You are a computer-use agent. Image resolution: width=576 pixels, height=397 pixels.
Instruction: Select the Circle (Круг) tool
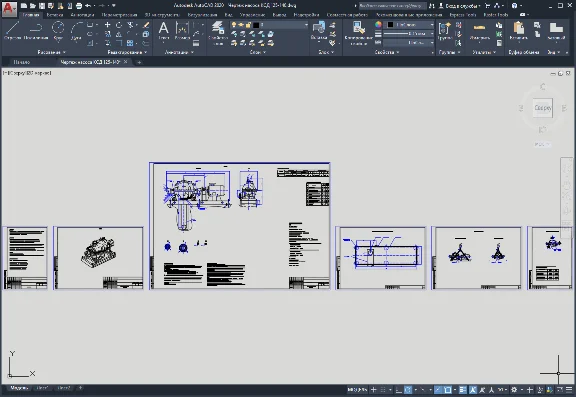[58, 30]
